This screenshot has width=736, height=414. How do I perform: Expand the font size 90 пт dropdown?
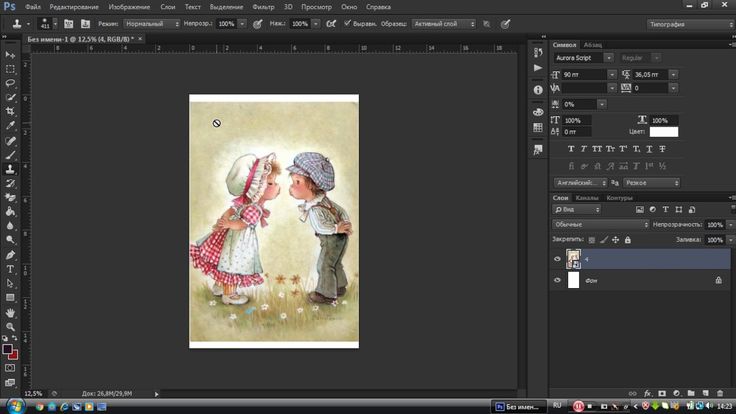[612, 75]
